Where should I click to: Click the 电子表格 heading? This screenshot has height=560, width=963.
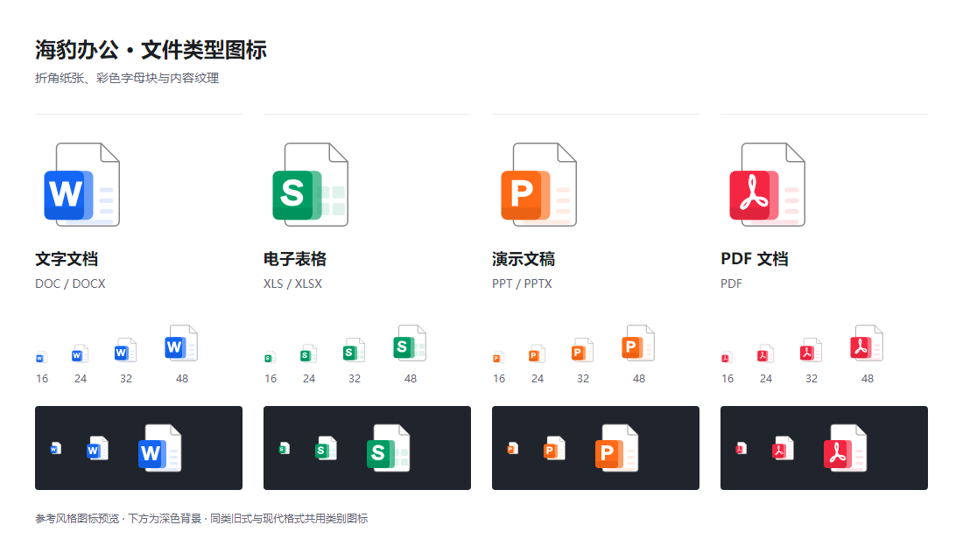(295, 259)
